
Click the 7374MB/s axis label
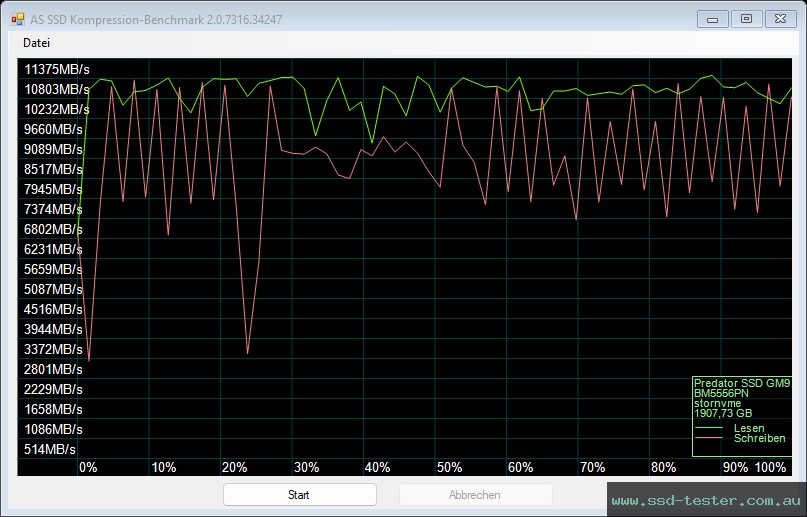pyautogui.click(x=53, y=209)
